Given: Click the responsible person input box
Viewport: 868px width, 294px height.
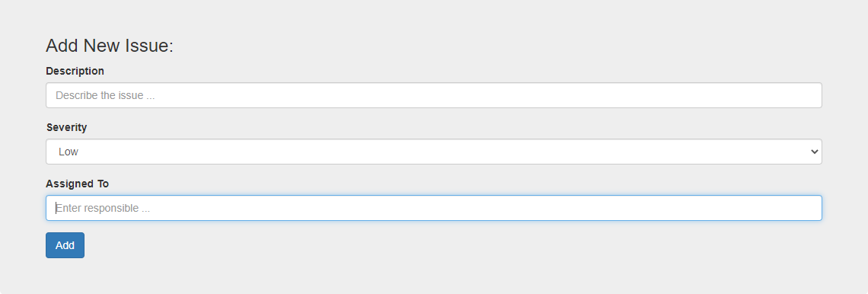Looking at the screenshot, I should [433, 208].
